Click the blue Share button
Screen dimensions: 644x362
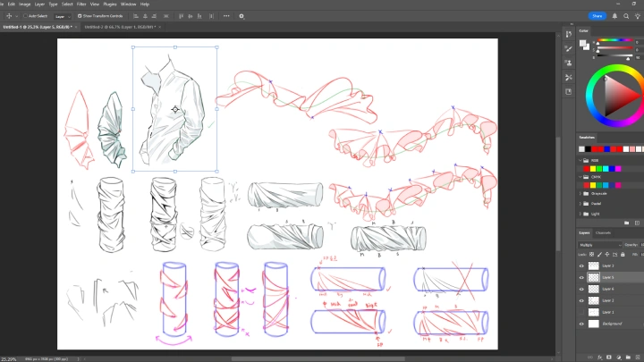(x=597, y=16)
